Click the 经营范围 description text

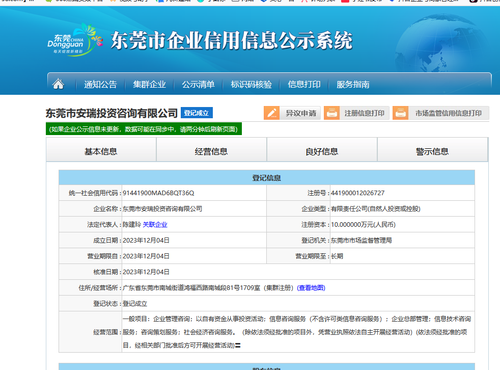[x=297, y=332]
